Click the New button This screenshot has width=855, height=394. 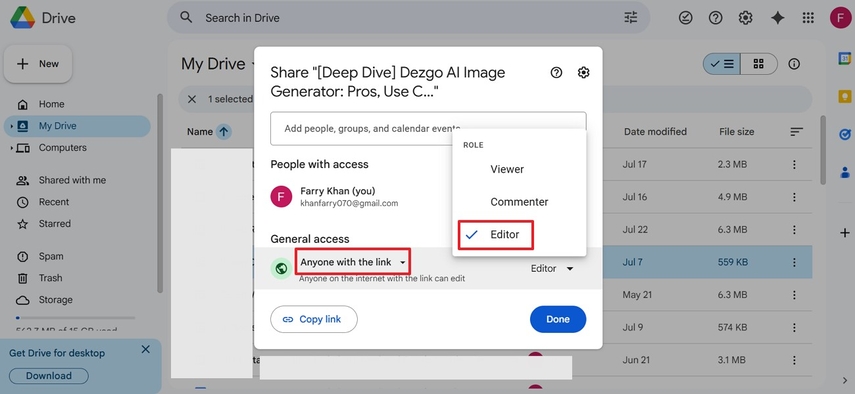(38, 64)
